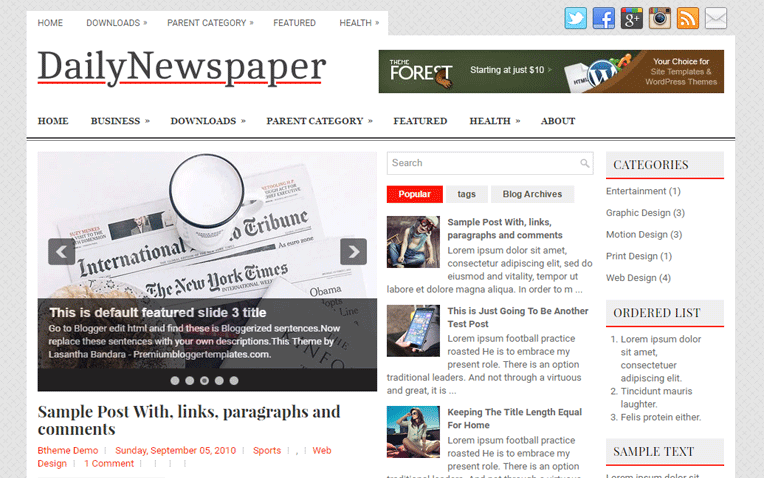Open the email envelope icon

pos(716,19)
